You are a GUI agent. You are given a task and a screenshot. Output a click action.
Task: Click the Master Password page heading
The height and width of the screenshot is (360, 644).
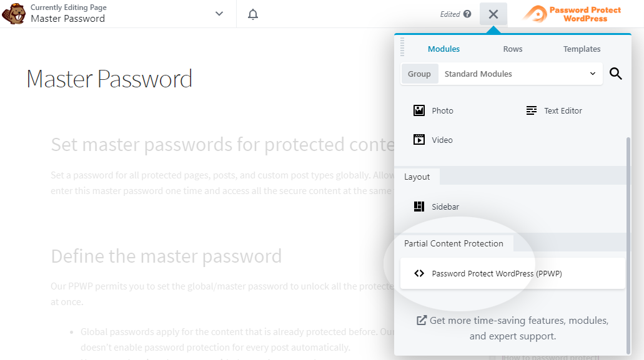(x=109, y=79)
